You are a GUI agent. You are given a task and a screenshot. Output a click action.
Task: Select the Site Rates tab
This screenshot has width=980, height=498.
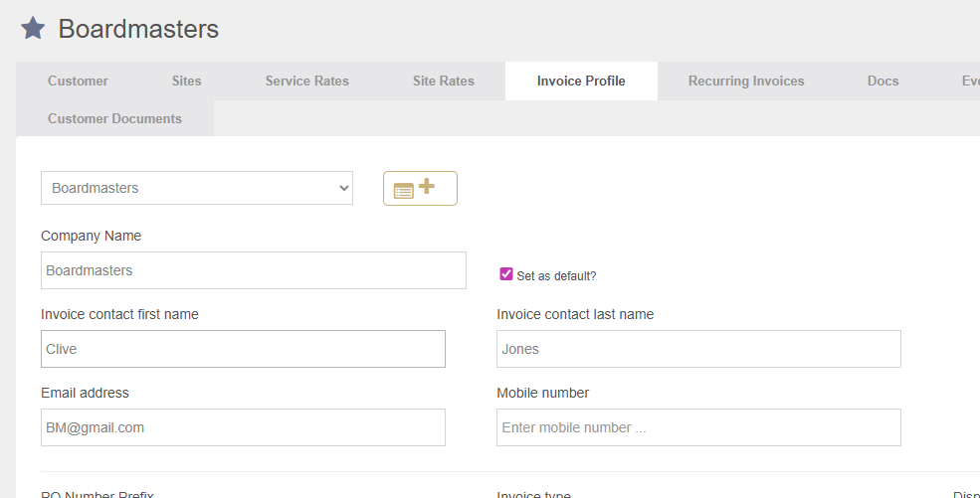pos(443,82)
